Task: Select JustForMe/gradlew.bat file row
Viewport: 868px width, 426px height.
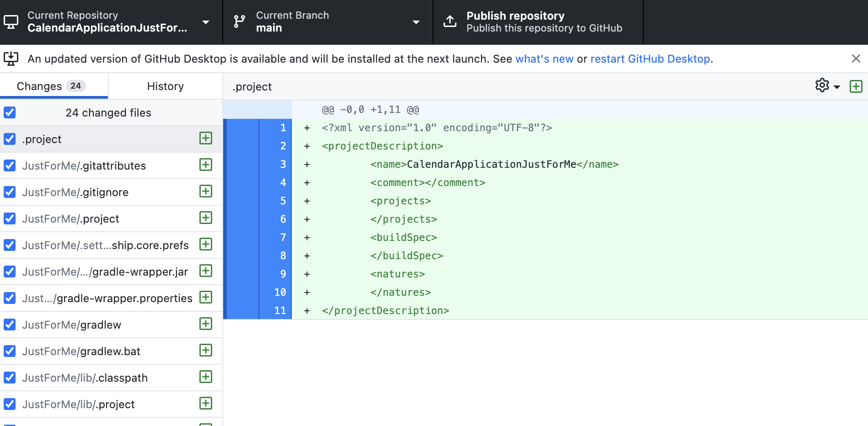Action: click(x=111, y=351)
